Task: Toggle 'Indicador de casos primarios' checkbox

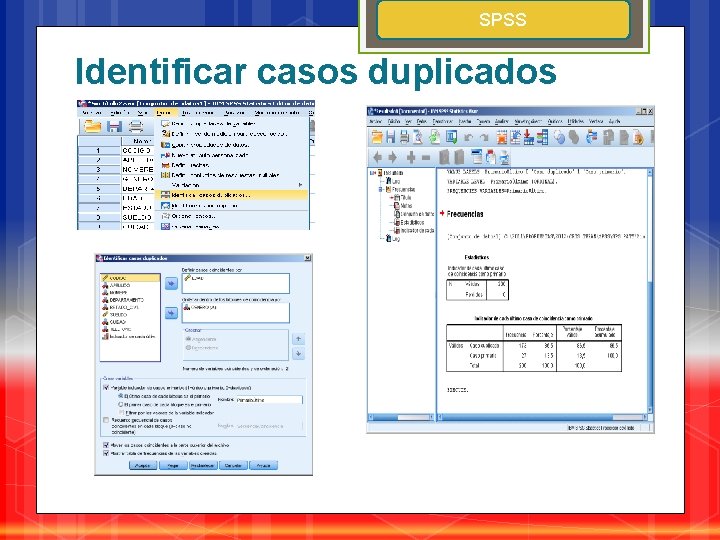Action: (x=107, y=388)
